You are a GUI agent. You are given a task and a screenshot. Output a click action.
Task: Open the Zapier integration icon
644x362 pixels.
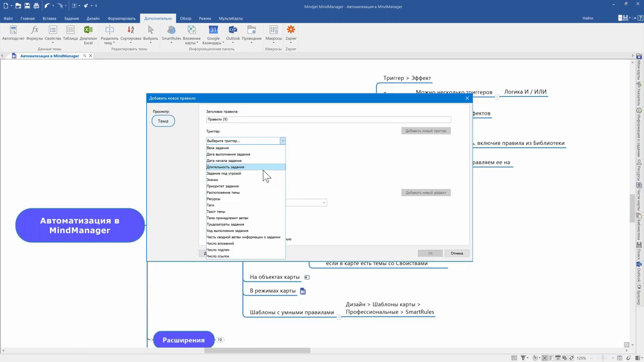[291, 30]
